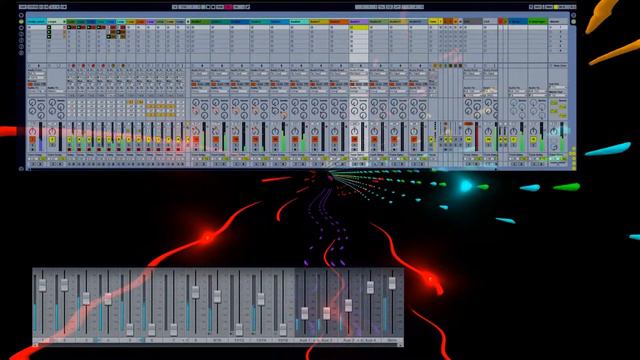Click pan knob of blue return track
This screenshot has width=640, height=360.
513,131
